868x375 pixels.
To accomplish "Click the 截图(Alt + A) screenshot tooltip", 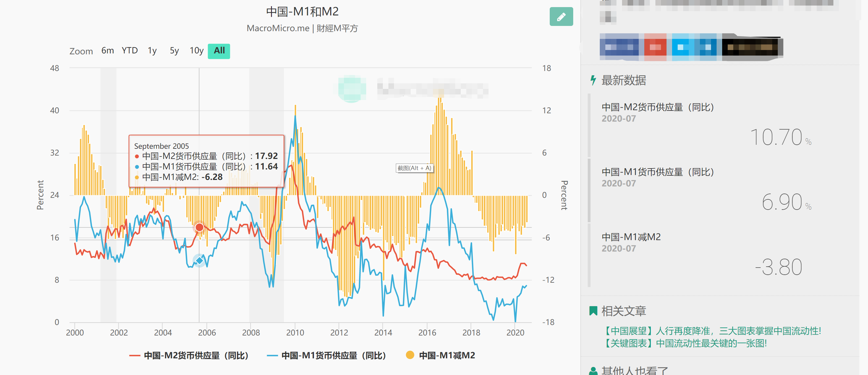I will tap(414, 168).
